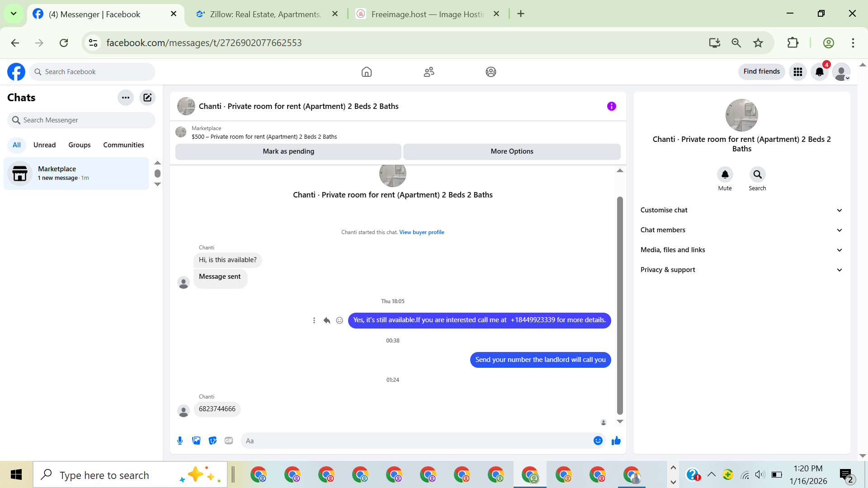This screenshot has width=868, height=488.
Task: Select the Communities chats tab
Action: point(123,145)
